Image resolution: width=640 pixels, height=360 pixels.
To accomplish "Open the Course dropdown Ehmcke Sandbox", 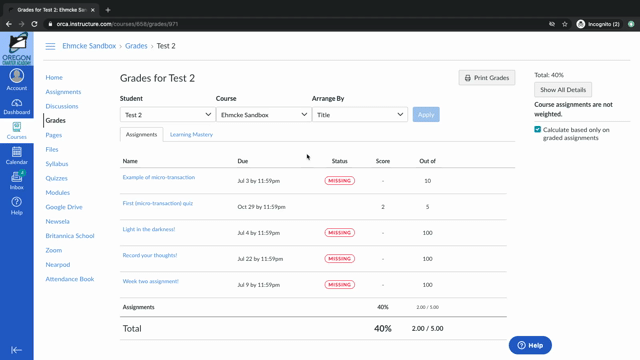I will coord(264,115).
